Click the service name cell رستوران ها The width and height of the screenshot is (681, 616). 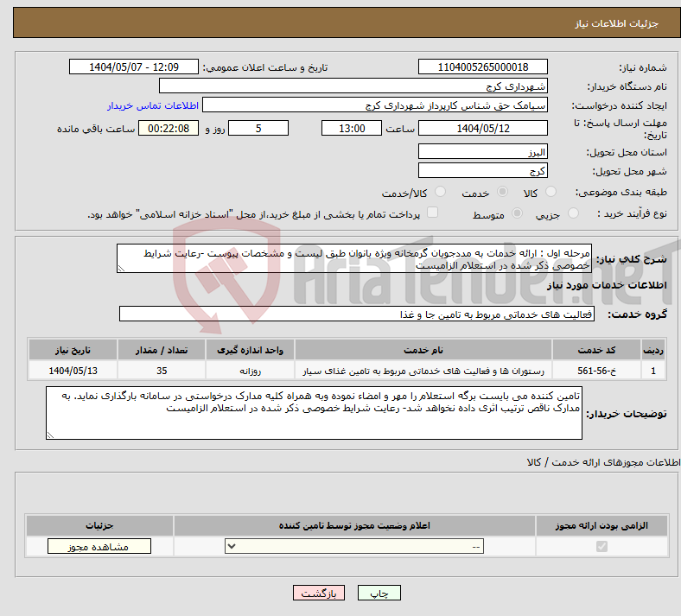(423, 371)
